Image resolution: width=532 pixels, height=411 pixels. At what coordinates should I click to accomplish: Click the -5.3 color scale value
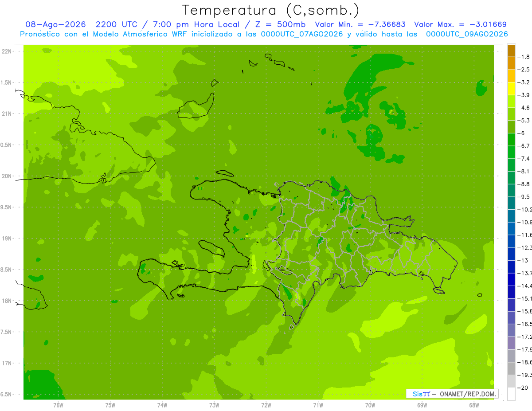click(524, 121)
